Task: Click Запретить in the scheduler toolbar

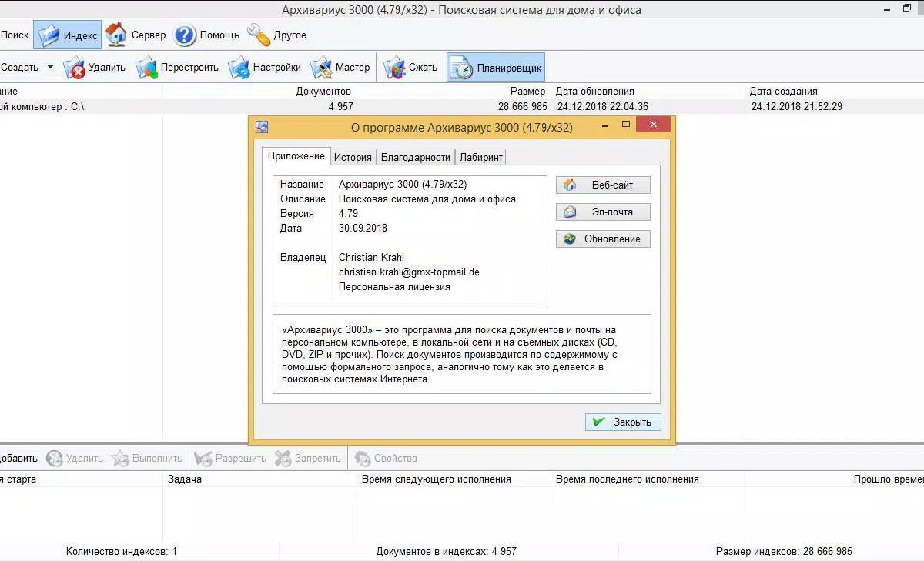Action: pyautogui.click(x=308, y=459)
